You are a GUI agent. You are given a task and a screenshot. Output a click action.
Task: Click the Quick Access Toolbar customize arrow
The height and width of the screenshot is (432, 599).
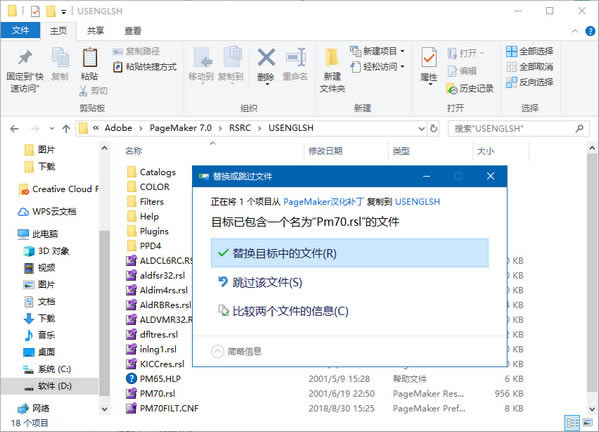pos(63,12)
